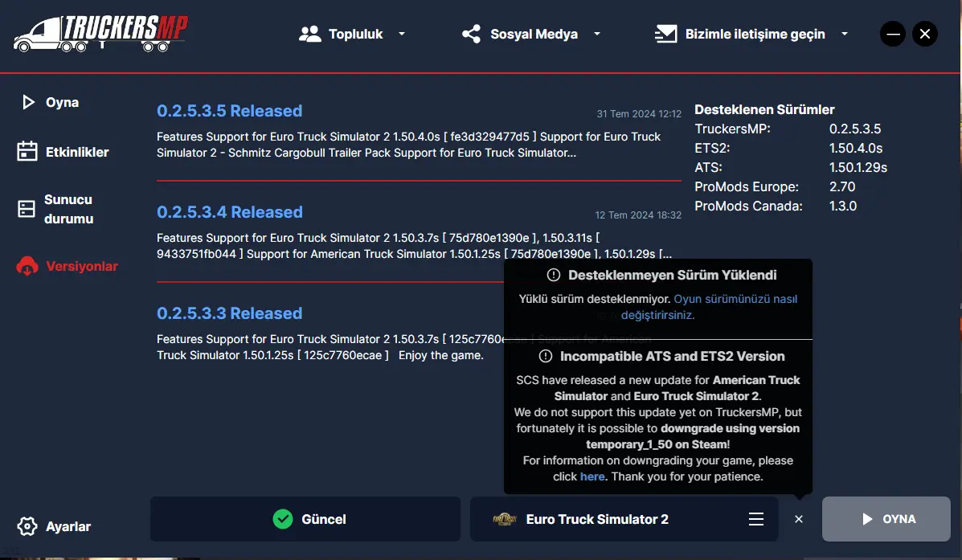962x560 pixels.
Task: Close the TruckersMP launcher window
Action: click(924, 34)
